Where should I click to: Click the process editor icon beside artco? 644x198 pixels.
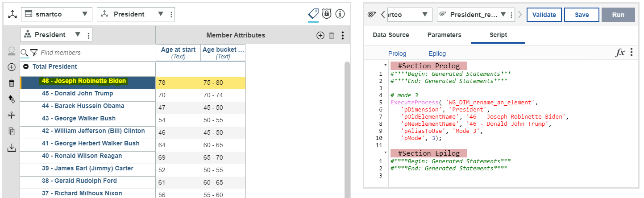pyautogui.click(x=371, y=14)
